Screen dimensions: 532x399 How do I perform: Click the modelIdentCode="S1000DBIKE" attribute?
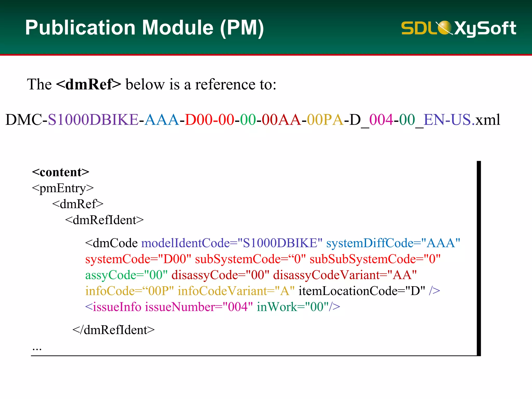click(232, 243)
